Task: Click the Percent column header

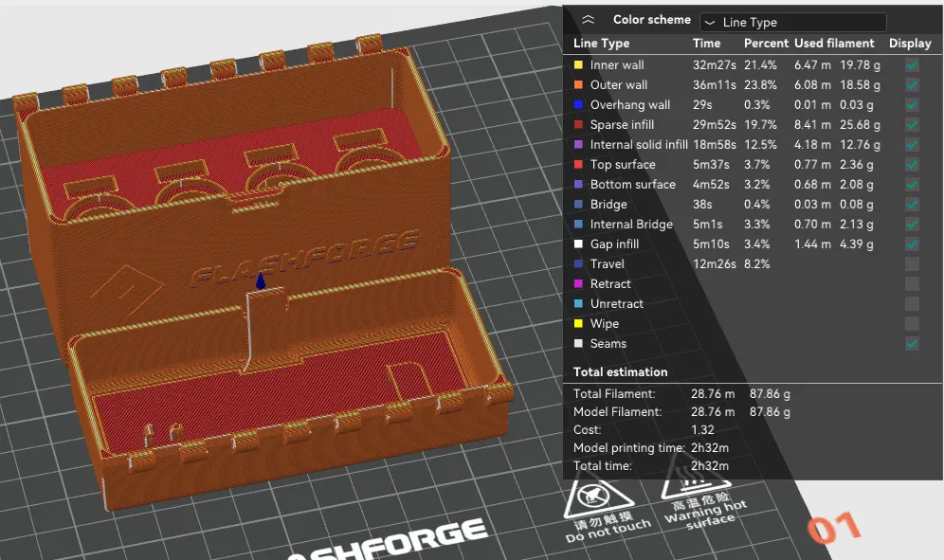Action: 766,44
